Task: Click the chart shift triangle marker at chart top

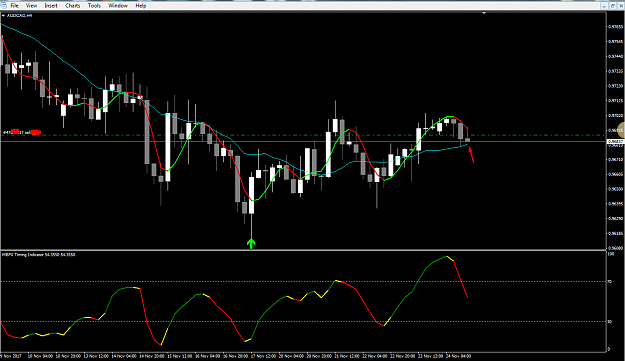Action: pos(484,13)
